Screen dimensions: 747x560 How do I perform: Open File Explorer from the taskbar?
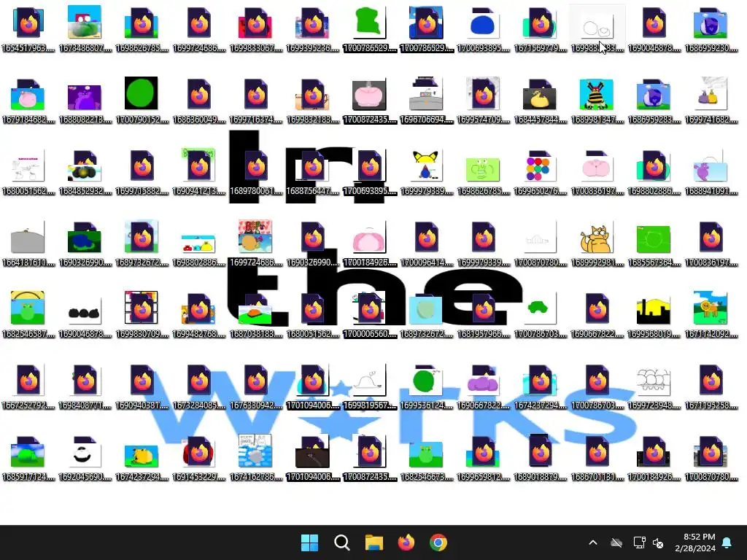click(x=374, y=542)
